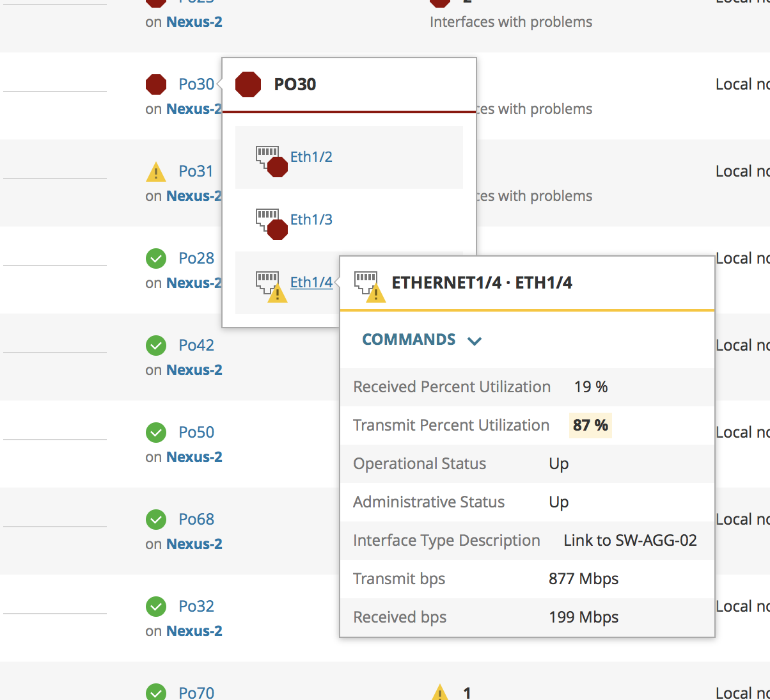The image size is (770, 700).
Task: Click the Operational Status label
Action: click(x=420, y=464)
